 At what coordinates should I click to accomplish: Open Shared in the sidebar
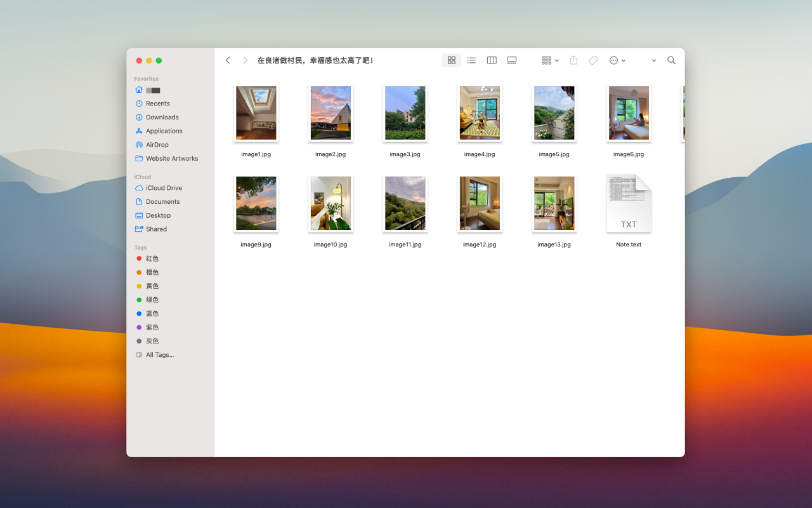point(151,229)
